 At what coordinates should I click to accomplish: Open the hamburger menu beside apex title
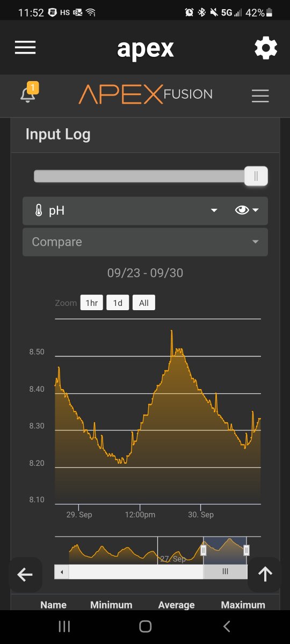(25, 48)
